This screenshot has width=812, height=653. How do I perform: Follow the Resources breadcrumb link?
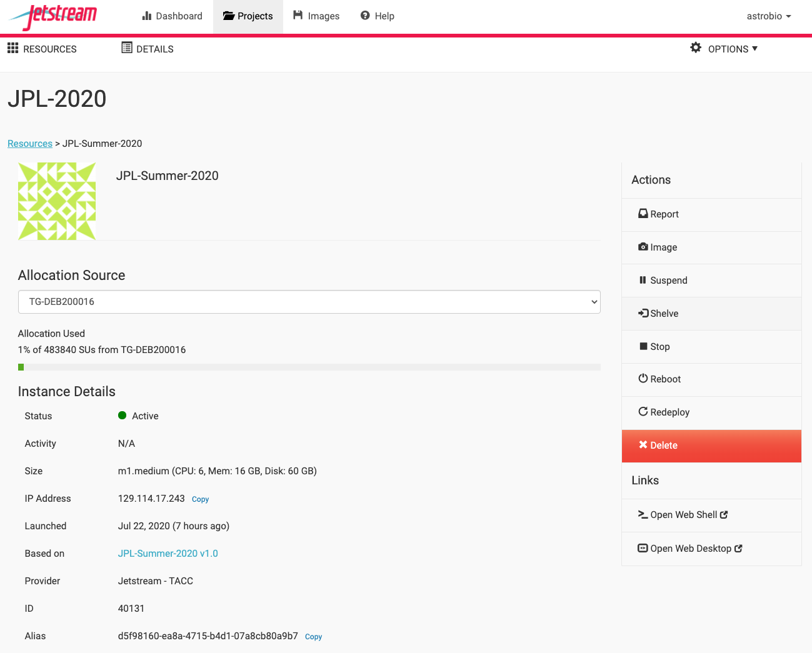[x=30, y=144]
